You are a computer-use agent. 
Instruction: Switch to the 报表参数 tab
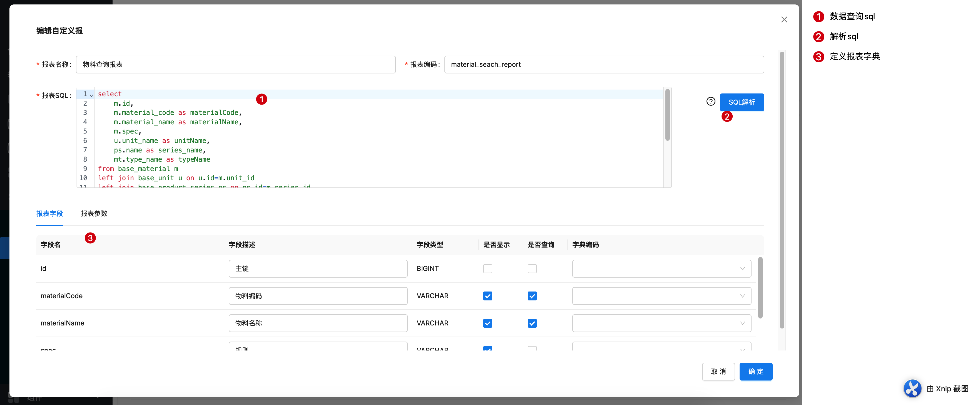[94, 214]
